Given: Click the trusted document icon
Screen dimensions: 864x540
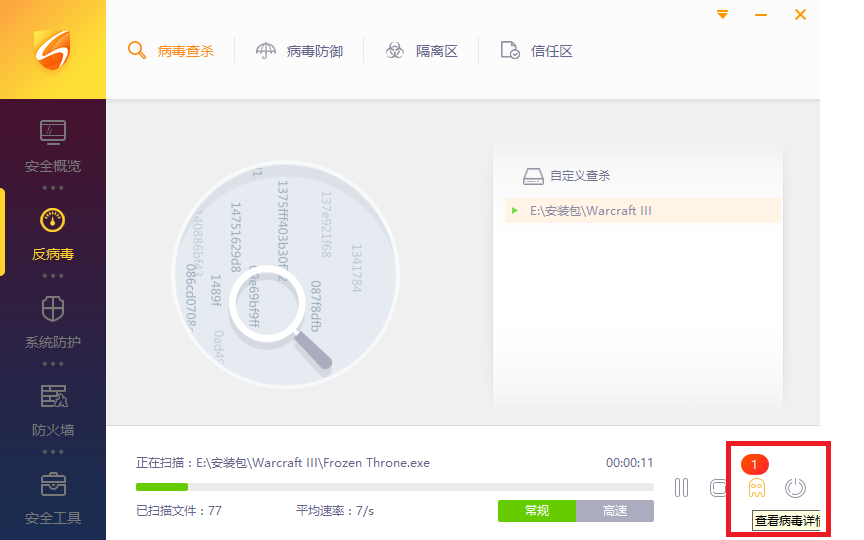Looking at the screenshot, I should point(510,50).
